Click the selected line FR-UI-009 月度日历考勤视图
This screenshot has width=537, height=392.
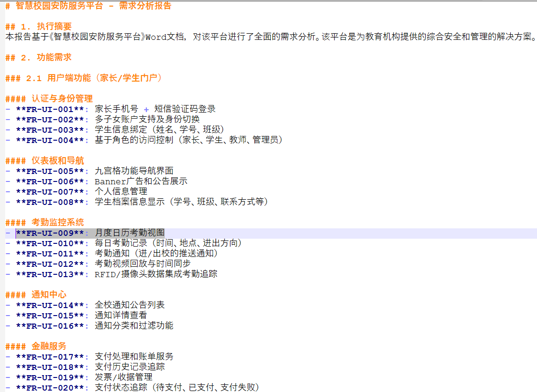pos(85,233)
